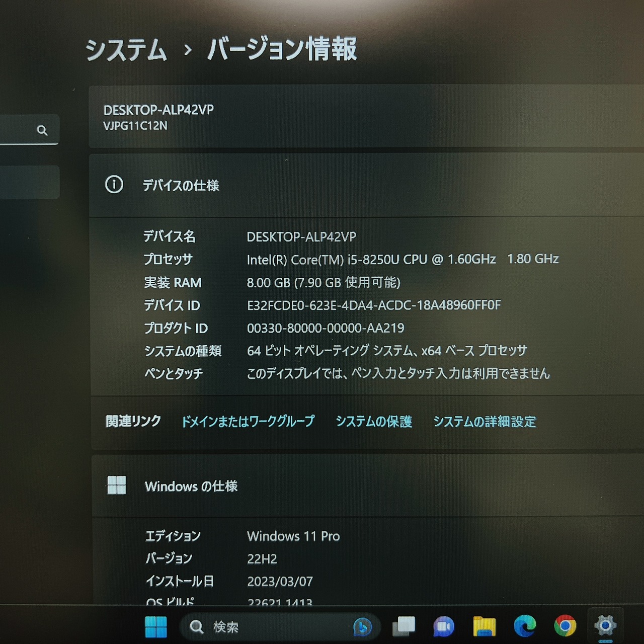Select version value 22H2

(x=262, y=559)
